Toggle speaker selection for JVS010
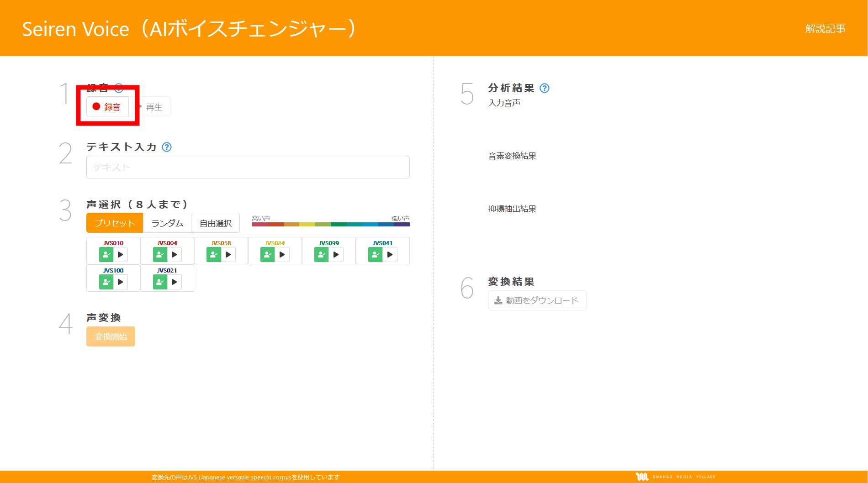Image resolution: width=868 pixels, height=483 pixels. [106, 255]
